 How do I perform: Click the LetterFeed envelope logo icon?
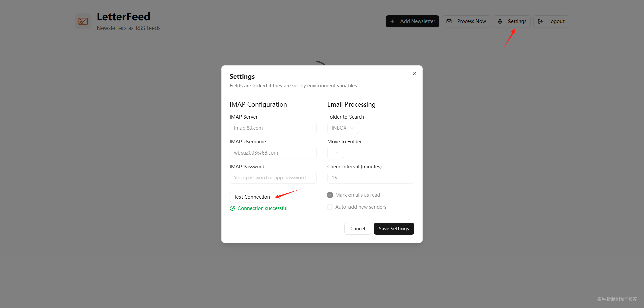[x=83, y=21]
